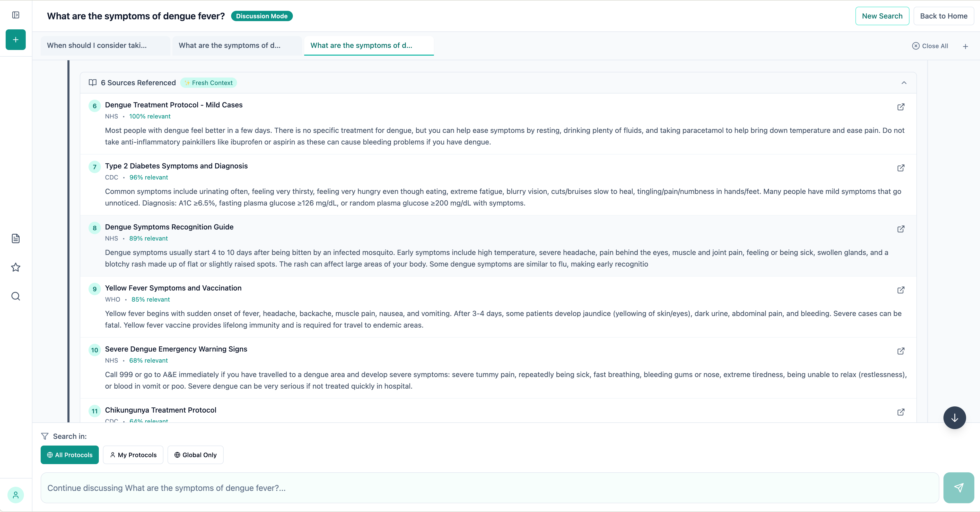Screen dimensions: 980x512
Task: Open external link for Dengue Treatment Protocol
Action: [900, 107]
